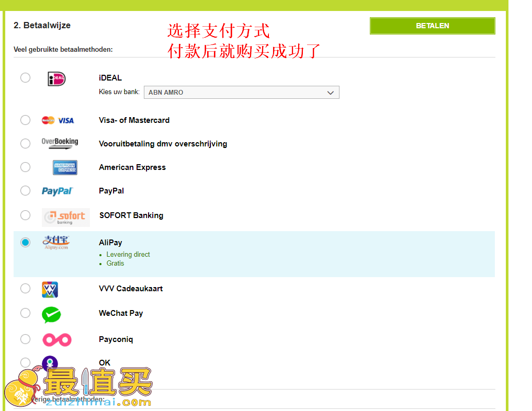The image size is (532, 411).
Task: Choose the Visa or Mastercard radio option
Action: pyautogui.click(x=25, y=120)
